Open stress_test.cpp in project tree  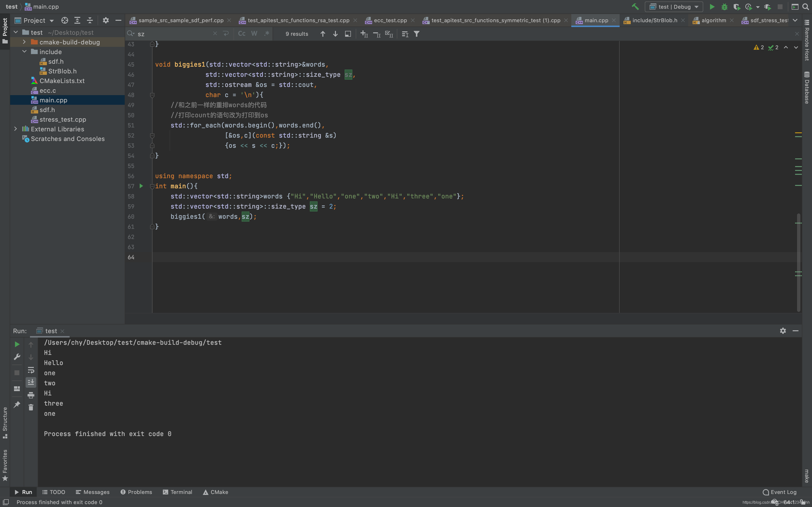63,120
